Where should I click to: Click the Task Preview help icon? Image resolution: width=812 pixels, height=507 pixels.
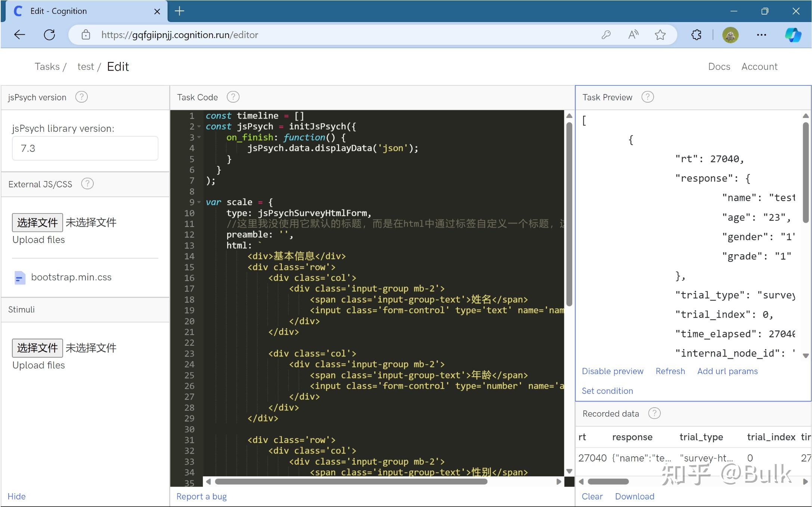point(648,97)
